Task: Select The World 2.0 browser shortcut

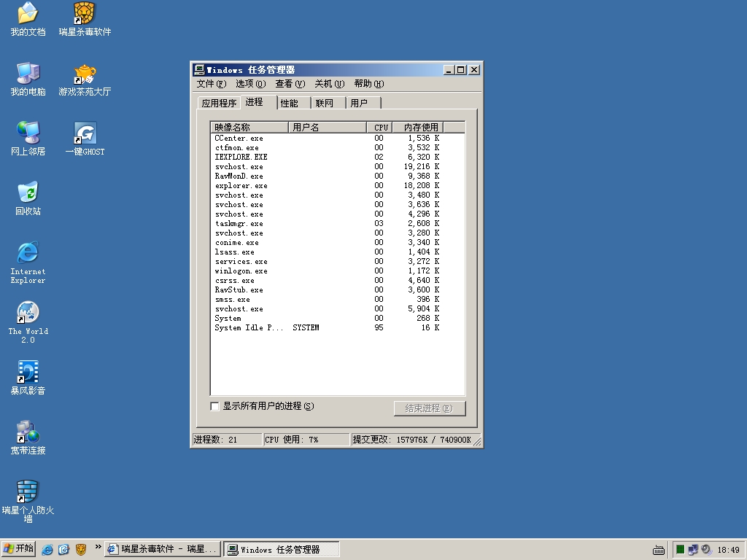Action: [28, 322]
